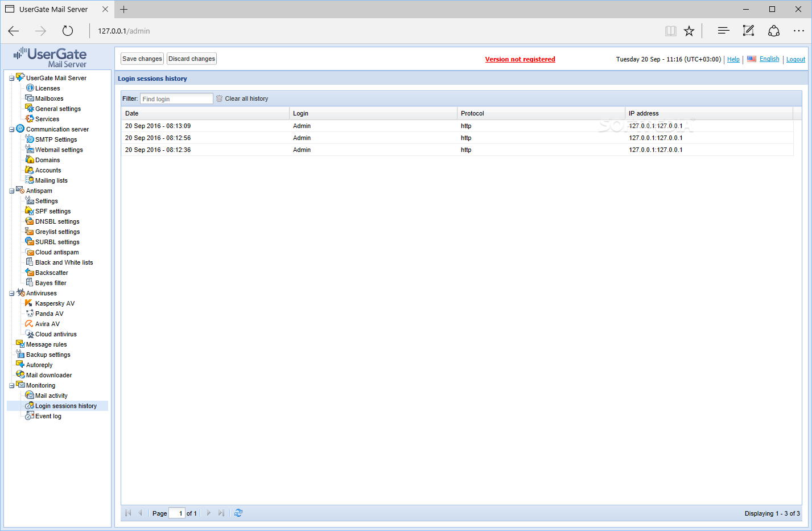Collapse the Communication server node
The width and height of the screenshot is (812, 531).
pyautogui.click(x=11, y=129)
